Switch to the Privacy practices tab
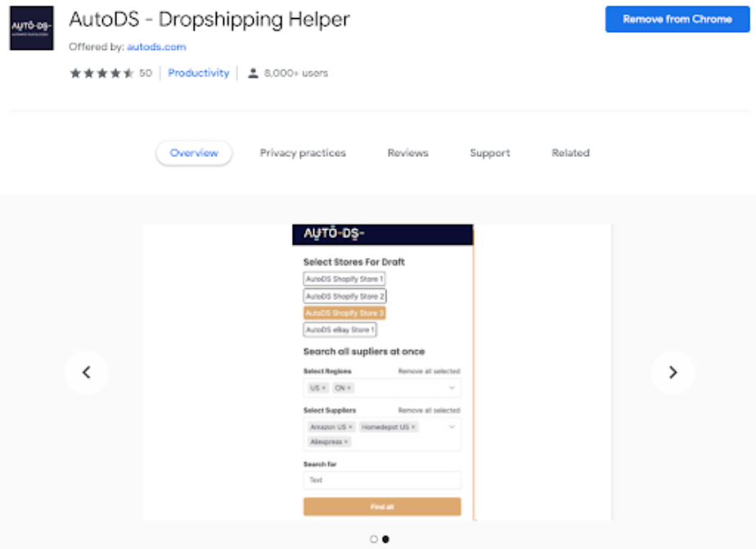 [x=303, y=153]
